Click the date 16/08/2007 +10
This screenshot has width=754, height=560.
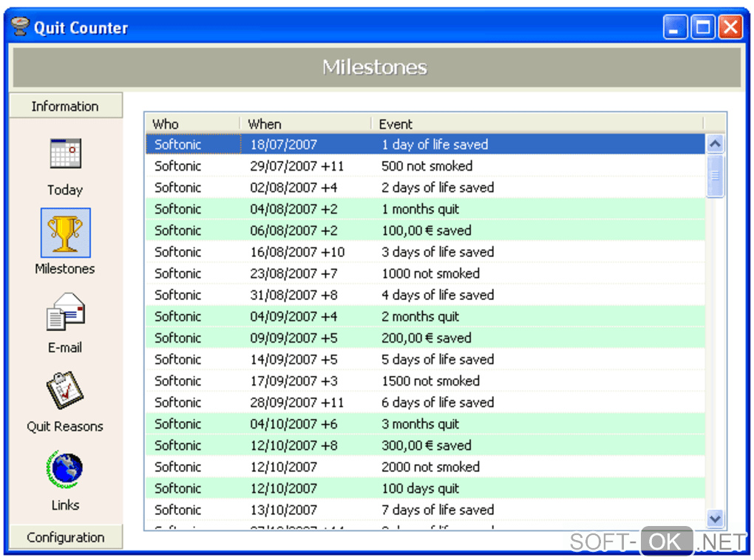[297, 252]
